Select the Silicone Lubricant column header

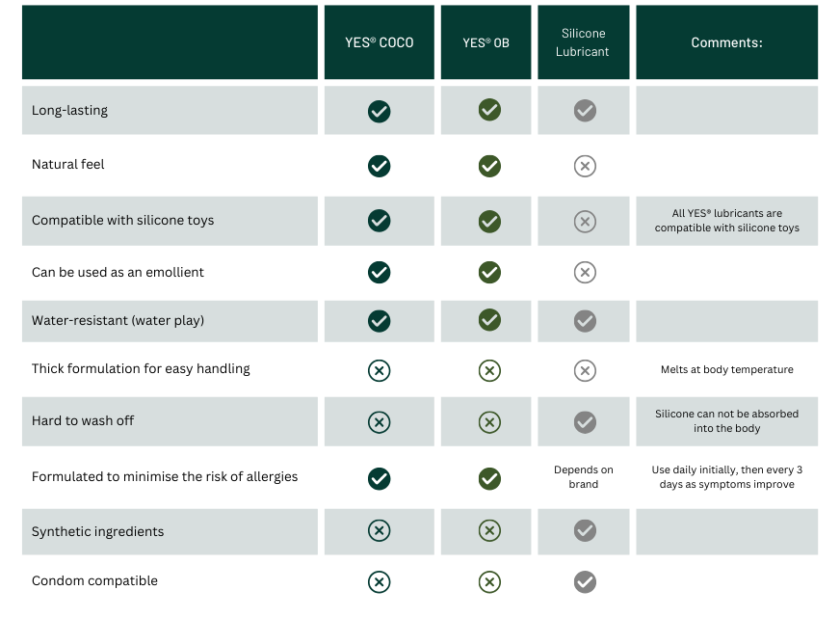(x=583, y=42)
